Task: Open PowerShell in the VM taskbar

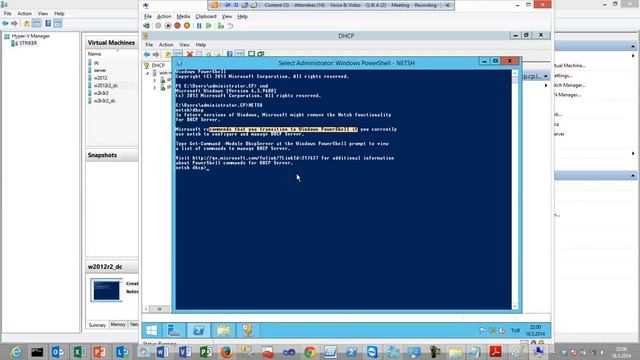Action: point(199,330)
